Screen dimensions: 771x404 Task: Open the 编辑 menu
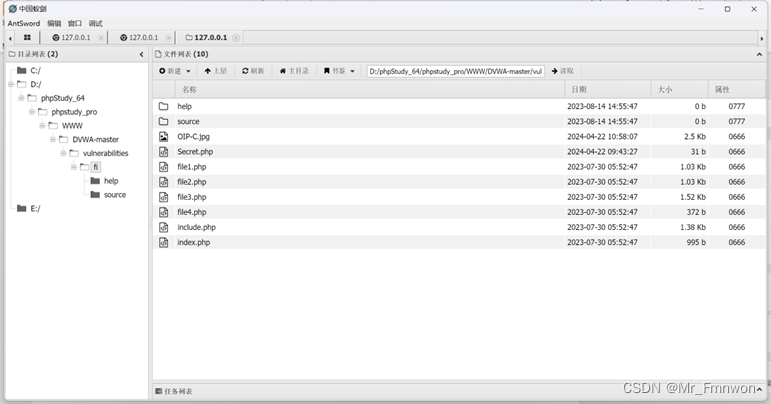coord(54,23)
